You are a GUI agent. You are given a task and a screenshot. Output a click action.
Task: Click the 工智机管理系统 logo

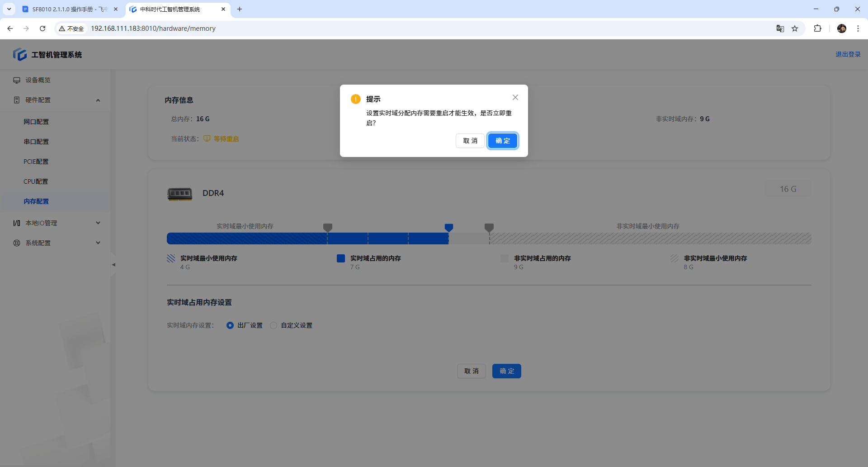coord(20,54)
